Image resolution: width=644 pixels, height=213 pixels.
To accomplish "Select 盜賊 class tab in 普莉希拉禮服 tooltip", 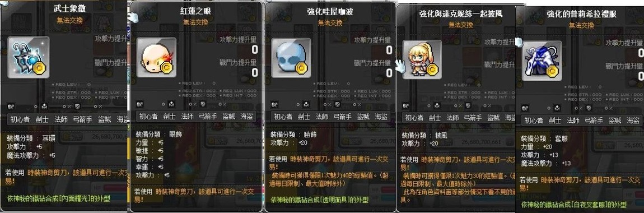I will pyautogui.click(x=615, y=121).
